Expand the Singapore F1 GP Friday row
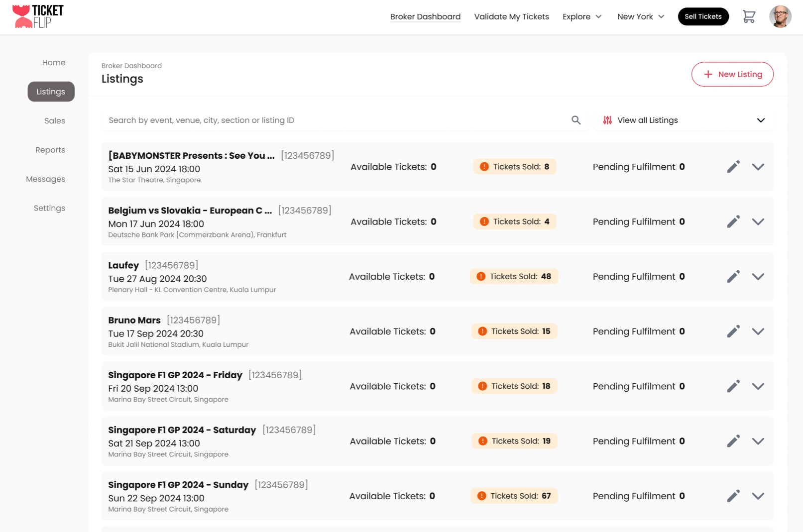 (x=758, y=386)
